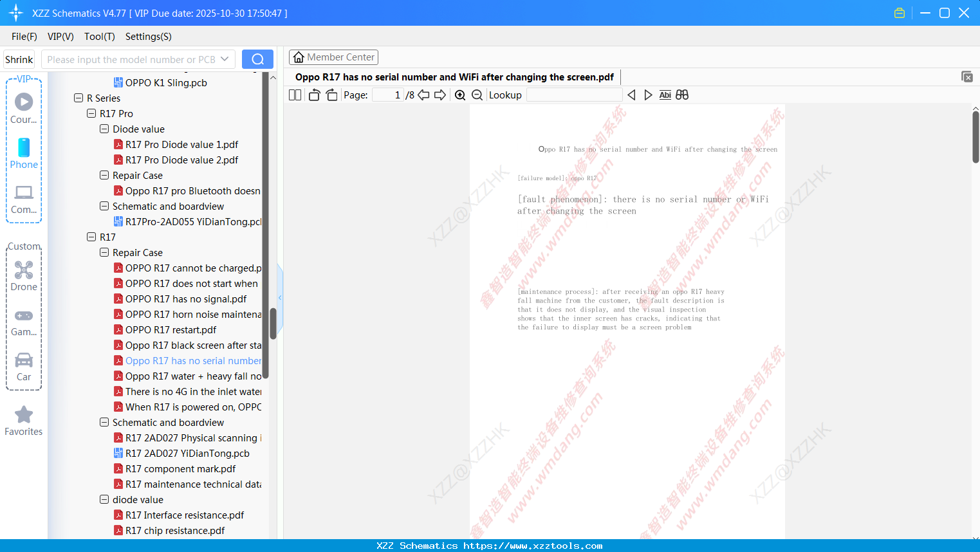This screenshot has width=980, height=552.
Task: Collapse R17 Pro's Repair Case folder
Action: coord(104,176)
